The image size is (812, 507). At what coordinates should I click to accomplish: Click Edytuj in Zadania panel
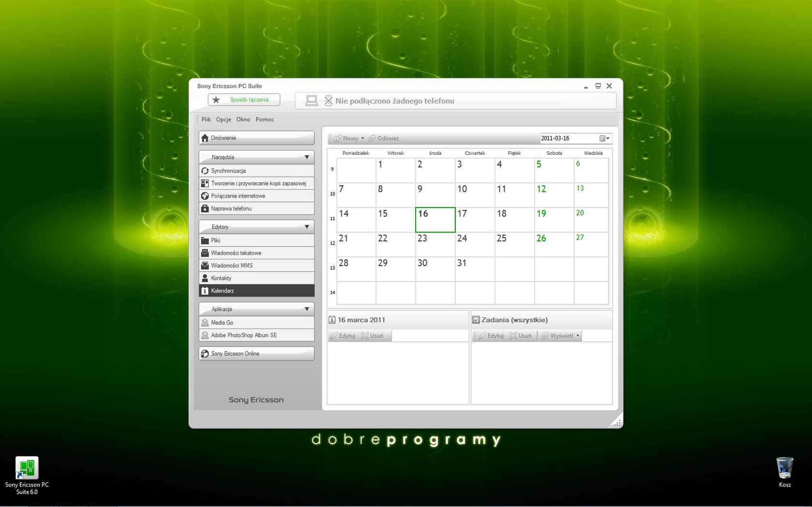(x=491, y=336)
